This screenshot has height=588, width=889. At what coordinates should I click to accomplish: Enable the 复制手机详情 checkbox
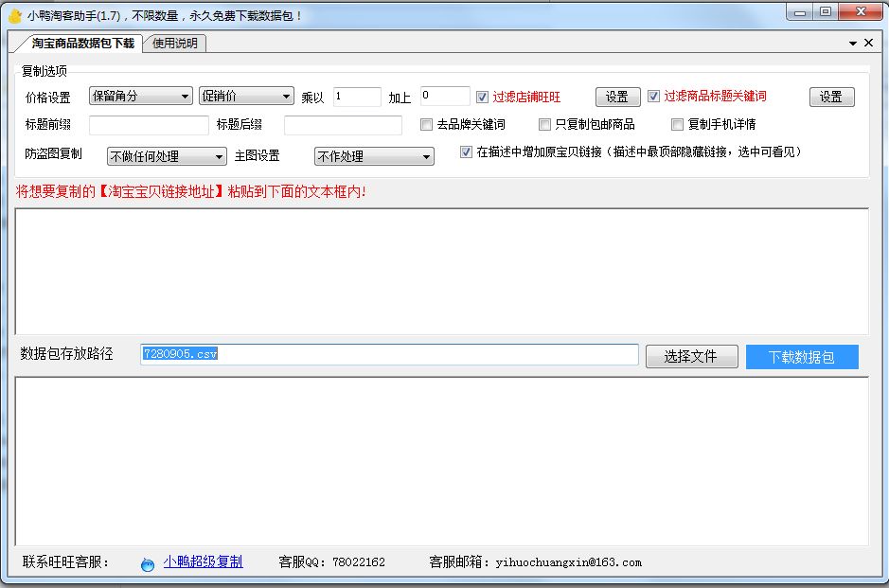click(677, 124)
